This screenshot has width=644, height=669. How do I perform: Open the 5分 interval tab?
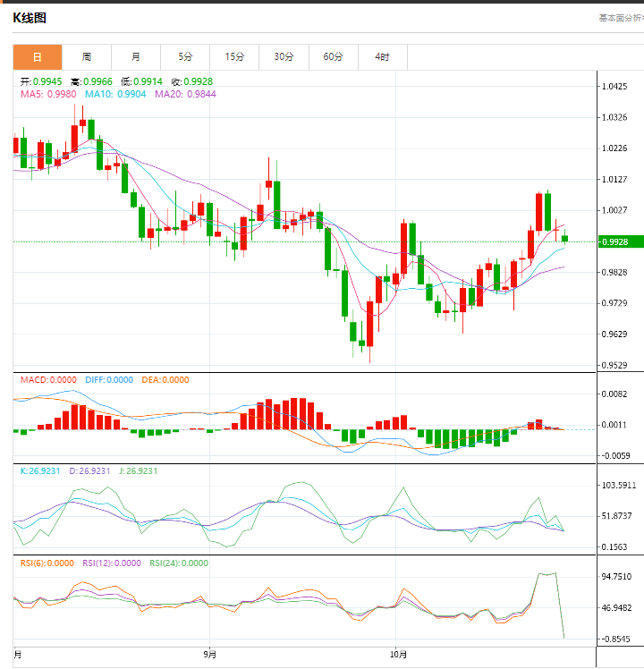(x=185, y=56)
